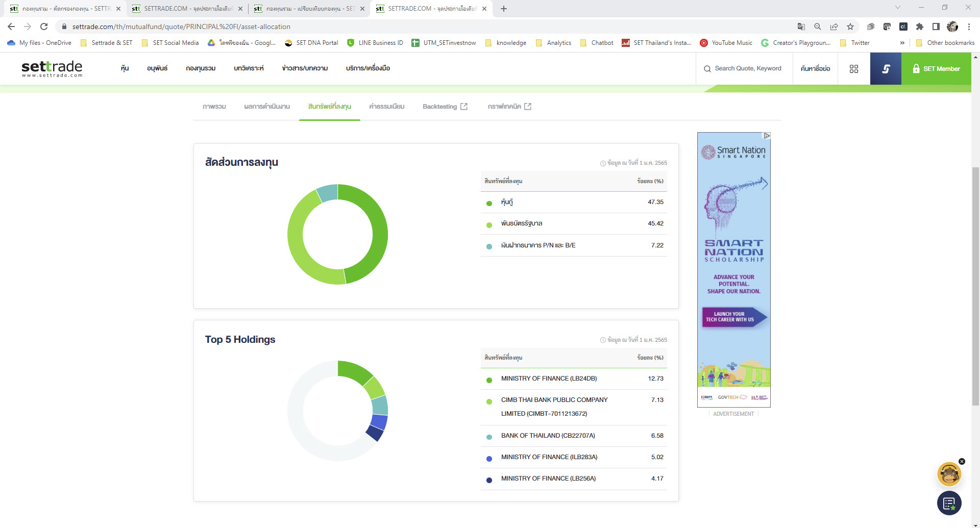The width and height of the screenshot is (980, 528).
Task: Click the search magnifier in Search Quote field
Action: pos(707,68)
